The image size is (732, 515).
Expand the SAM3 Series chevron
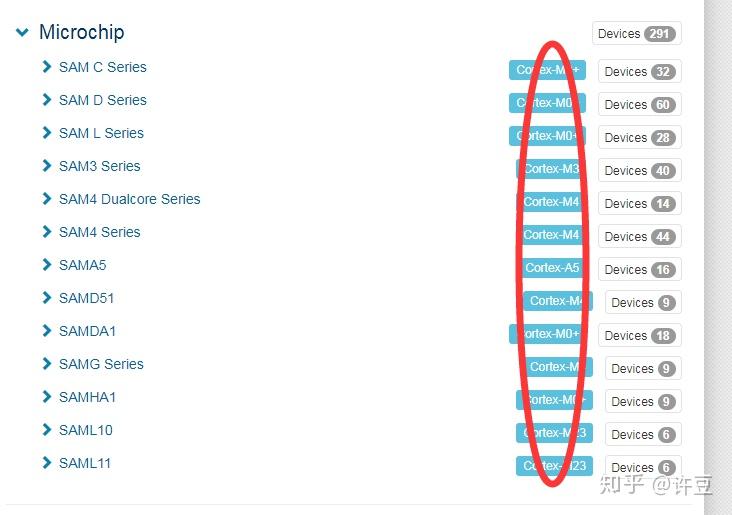46,166
